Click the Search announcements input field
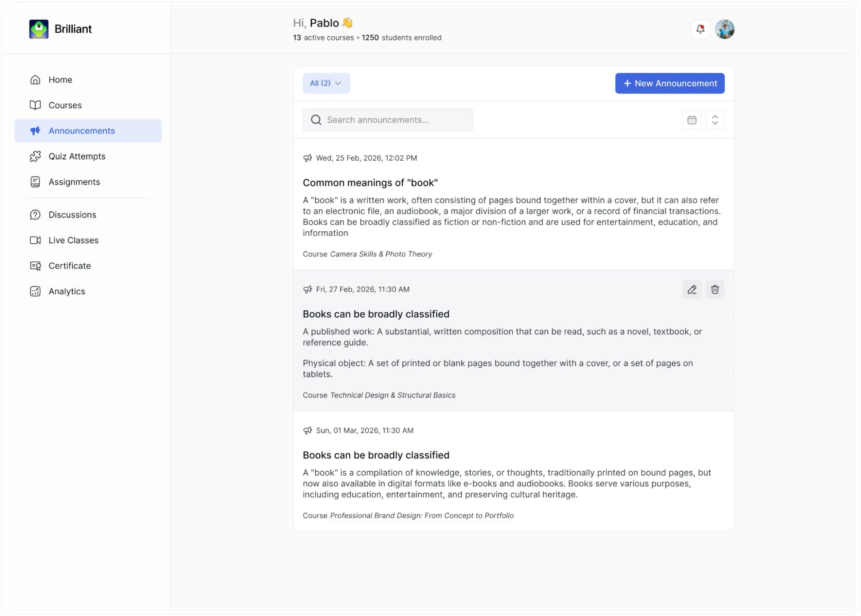The height and width of the screenshot is (616, 861). [388, 120]
